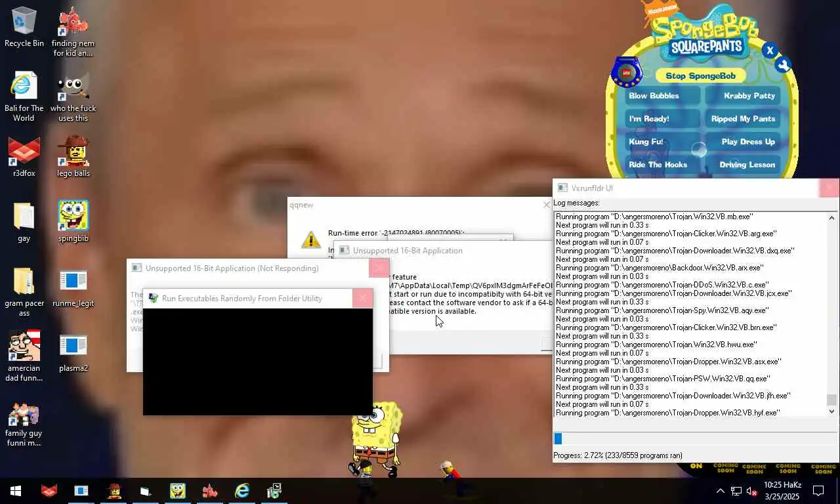The height and width of the screenshot is (504, 840).
Task: Select the 'Bali for The World' Internet Explorer shortcut
Action: 24,96
